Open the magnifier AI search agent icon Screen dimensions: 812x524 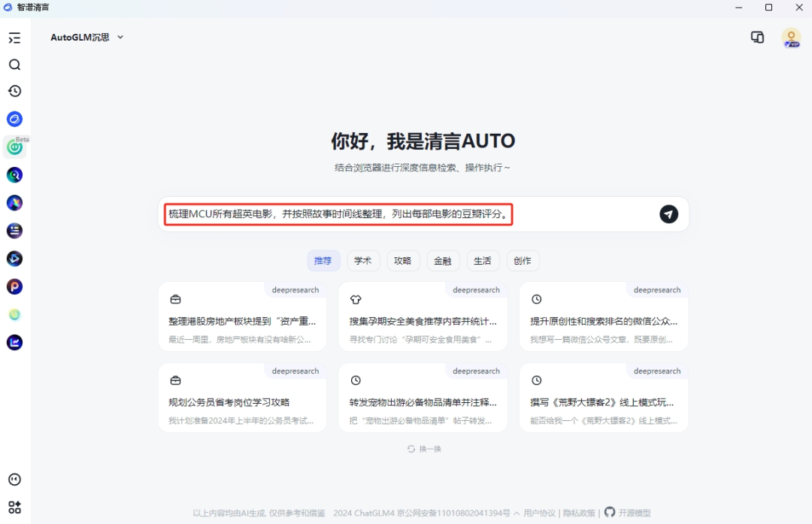tap(14, 175)
